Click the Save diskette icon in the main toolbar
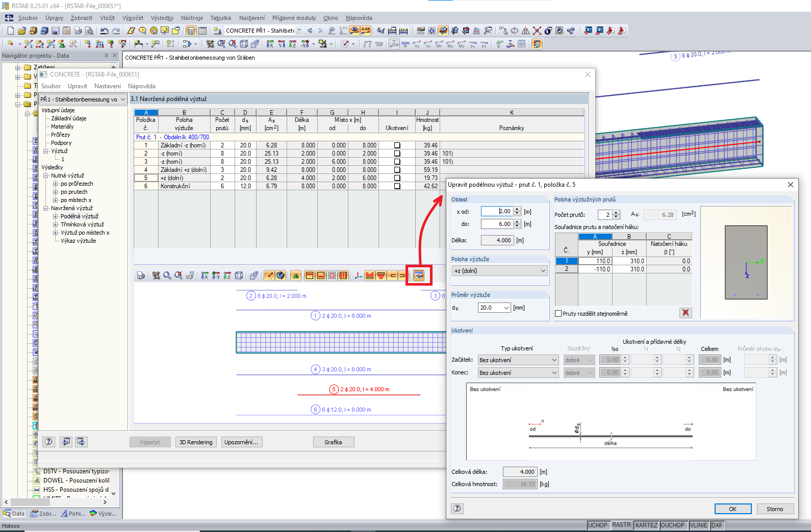This screenshot has width=811, height=532. coord(55,31)
